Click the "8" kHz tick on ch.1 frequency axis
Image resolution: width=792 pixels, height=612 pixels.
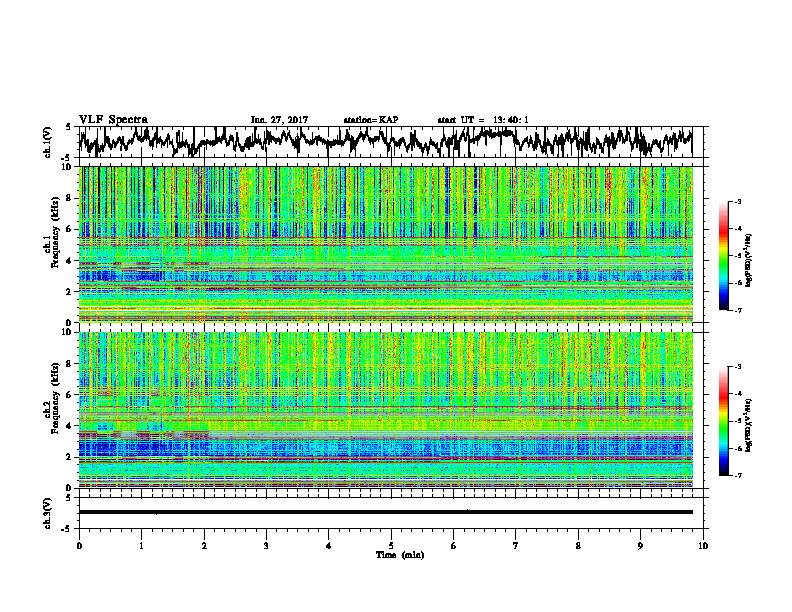pos(70,198)
